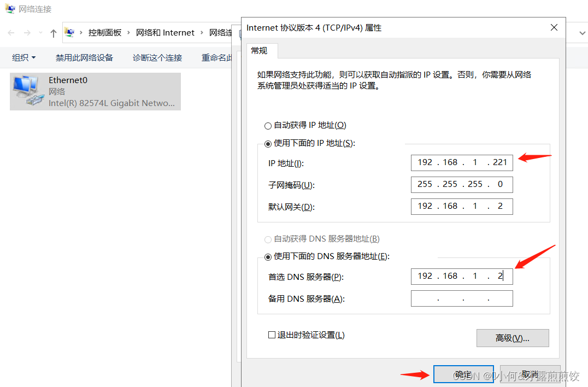The height and width of the screenshot is (387, 588).
Task: Click the IP 地址 input field
Action: pyautogui.click(x=462, y=163)
